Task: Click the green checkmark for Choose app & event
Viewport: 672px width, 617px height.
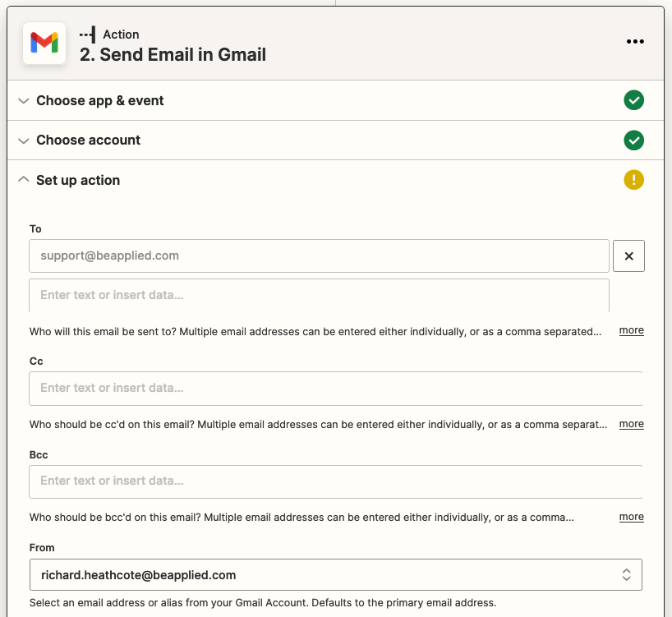Action: tap(633, 100)
